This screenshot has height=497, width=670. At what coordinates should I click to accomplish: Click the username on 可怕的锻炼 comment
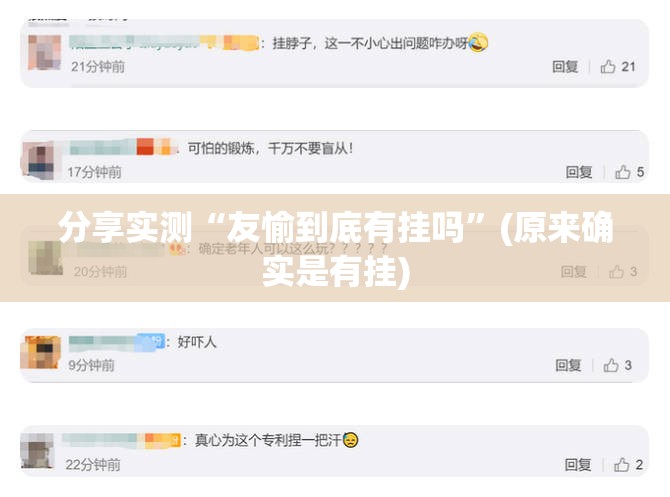coord(123,147)
